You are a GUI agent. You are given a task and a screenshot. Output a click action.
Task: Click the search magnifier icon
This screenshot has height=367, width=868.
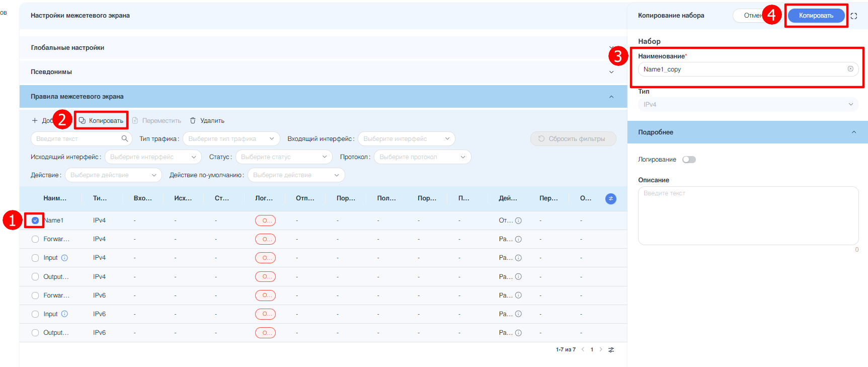125,138
